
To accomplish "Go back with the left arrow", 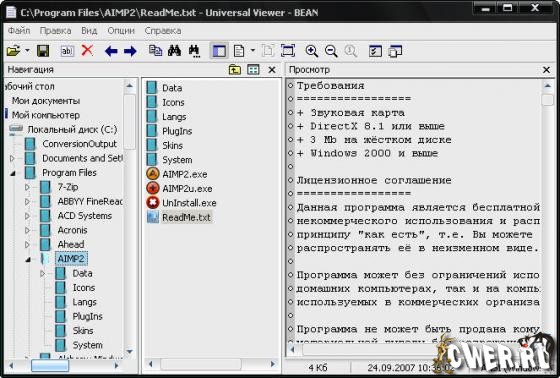I will click(111, 51).
